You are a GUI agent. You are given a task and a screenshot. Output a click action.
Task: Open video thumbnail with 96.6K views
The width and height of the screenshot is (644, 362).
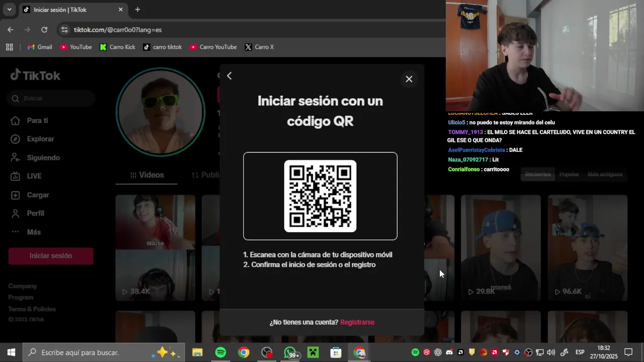tap(587, 248)
